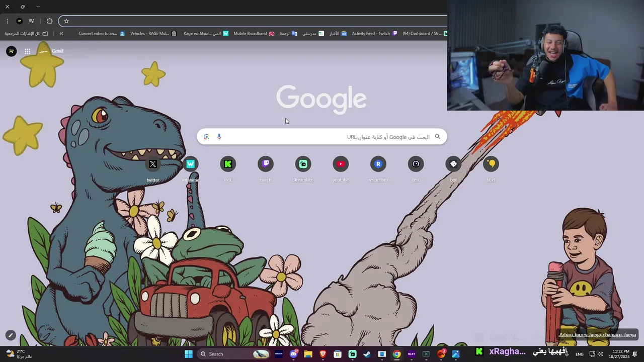This screenshot has width=644, height=362.
Task: Open the kick shortcut tile
Action: click(228, 168)
